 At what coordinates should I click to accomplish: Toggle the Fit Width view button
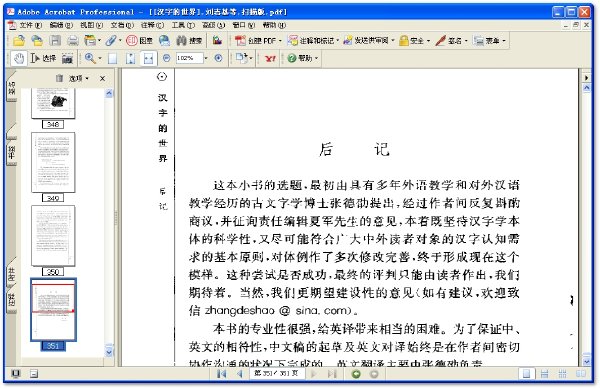tap(148, 58)
